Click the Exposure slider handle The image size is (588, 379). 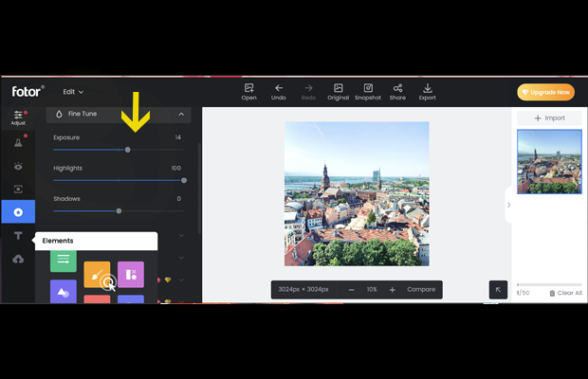coord(128,150)
